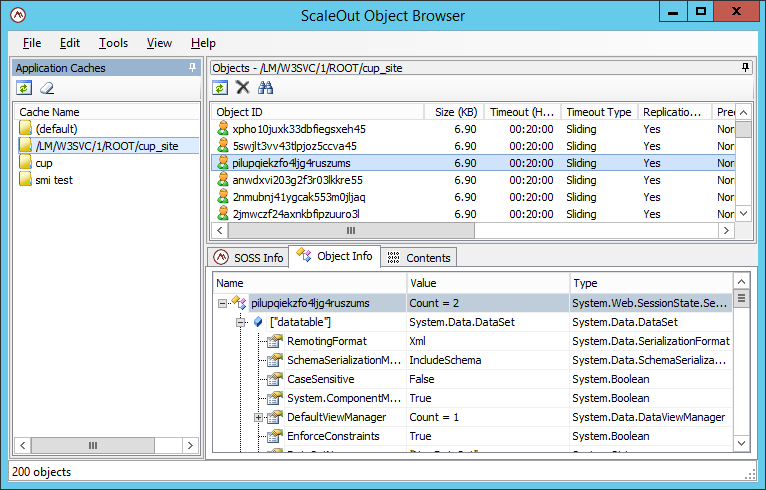This screenshot has height=490, width=766.
Task: Sort by Object ID column header
Action: click(x=318, y=112)
